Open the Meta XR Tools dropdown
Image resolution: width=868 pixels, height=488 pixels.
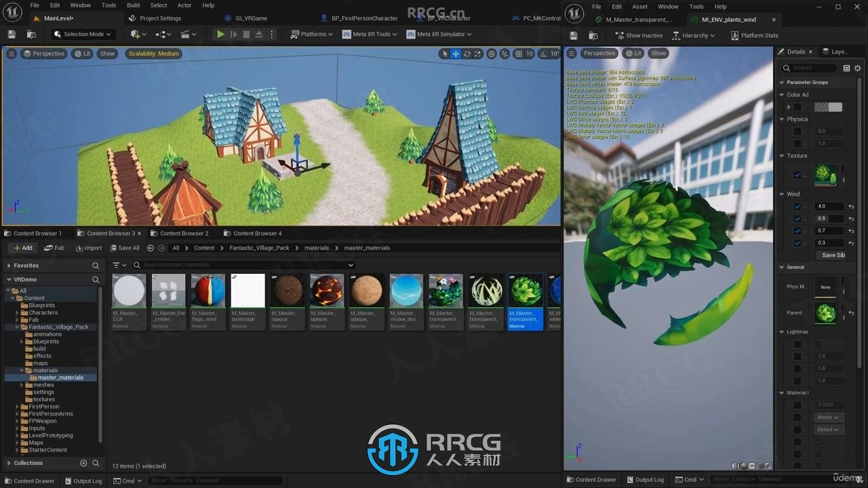coord(369,34)
